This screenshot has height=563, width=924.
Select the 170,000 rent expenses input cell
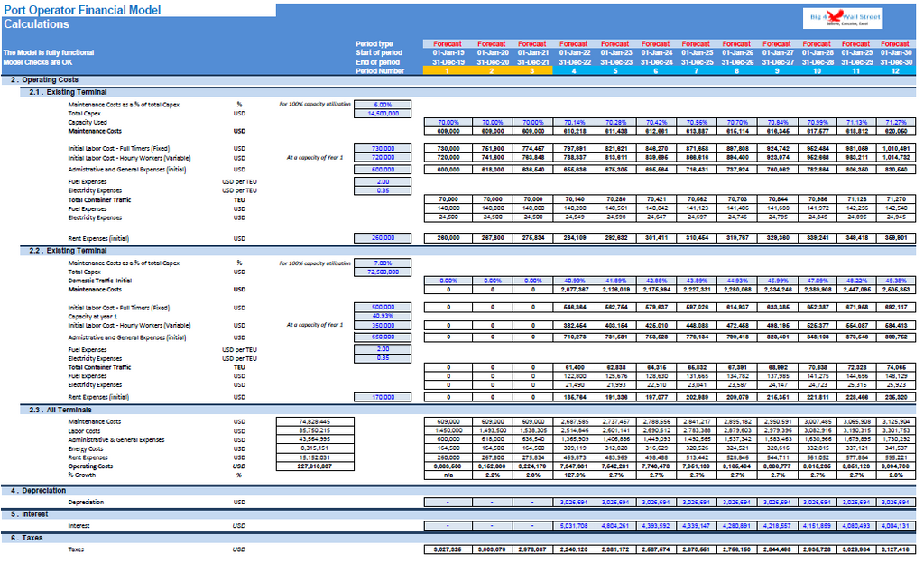pyautogui.click(x=383, y=397)
